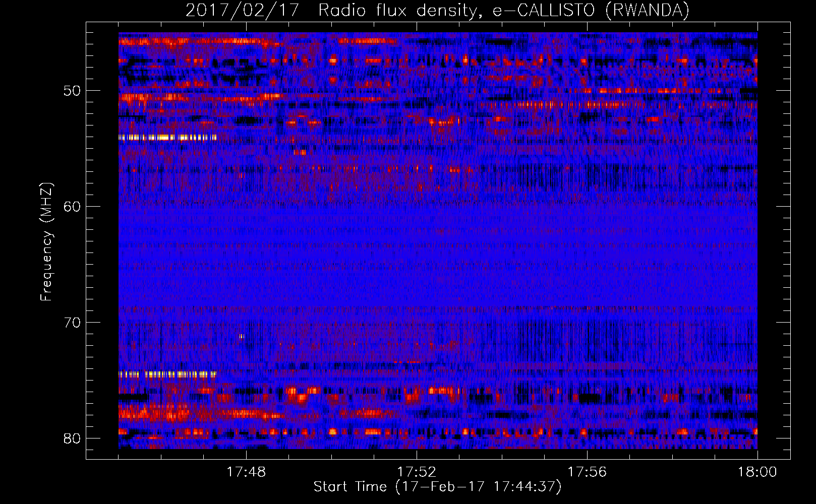
Task: Click the "70" frequency tick label
Action: 72,322
